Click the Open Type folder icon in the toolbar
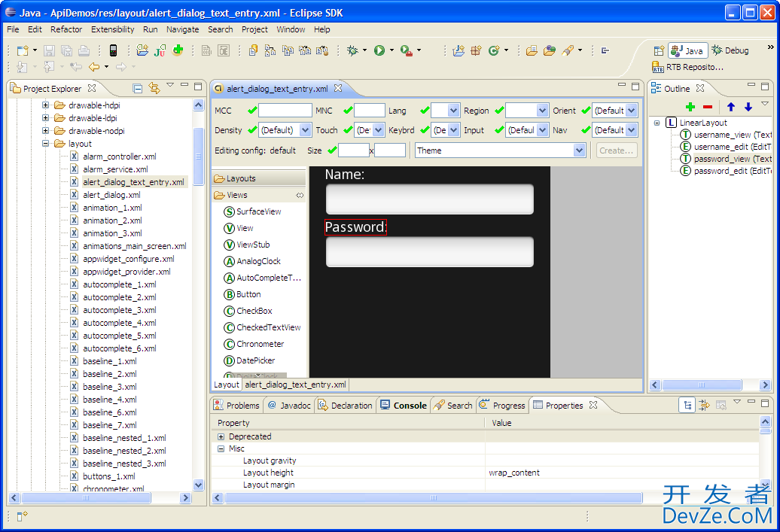This screenshot has height=532, width=780. (x=532, y=50)
